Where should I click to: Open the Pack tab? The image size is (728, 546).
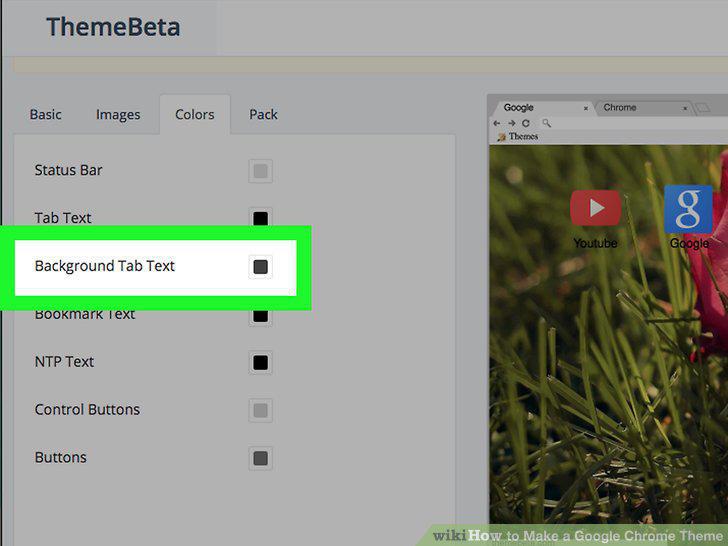click(x=263, y=114)
